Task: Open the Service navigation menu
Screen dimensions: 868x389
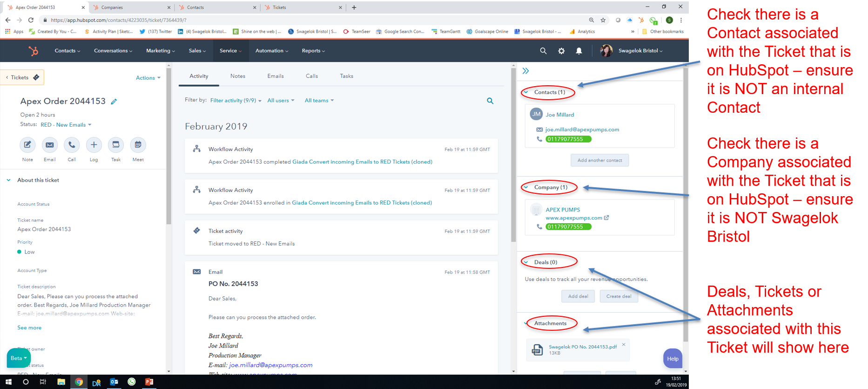Action: pos(231,51)
